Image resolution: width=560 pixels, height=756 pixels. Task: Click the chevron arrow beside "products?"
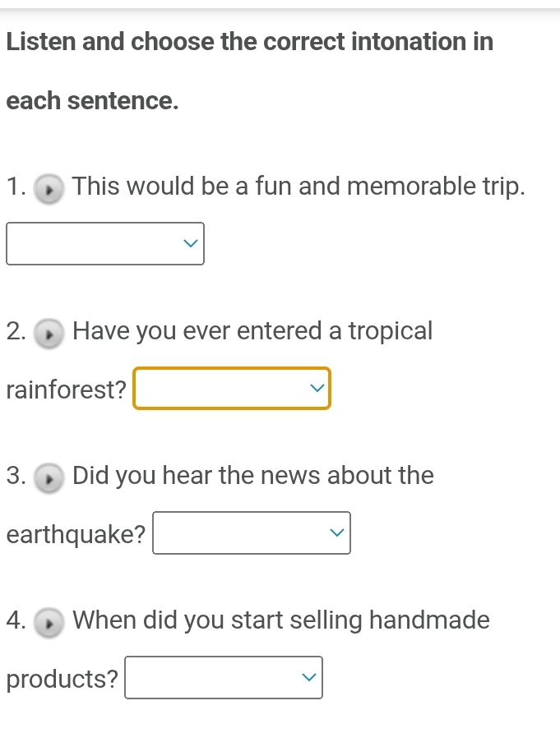pyautogui.click(x=309, y=678)
